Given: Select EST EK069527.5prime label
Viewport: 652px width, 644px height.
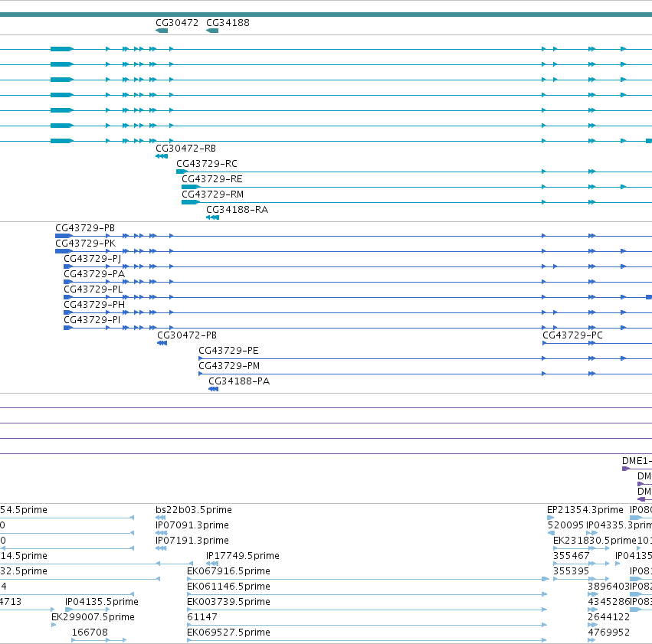Looking at the screenshot, I should pos(229,633).
